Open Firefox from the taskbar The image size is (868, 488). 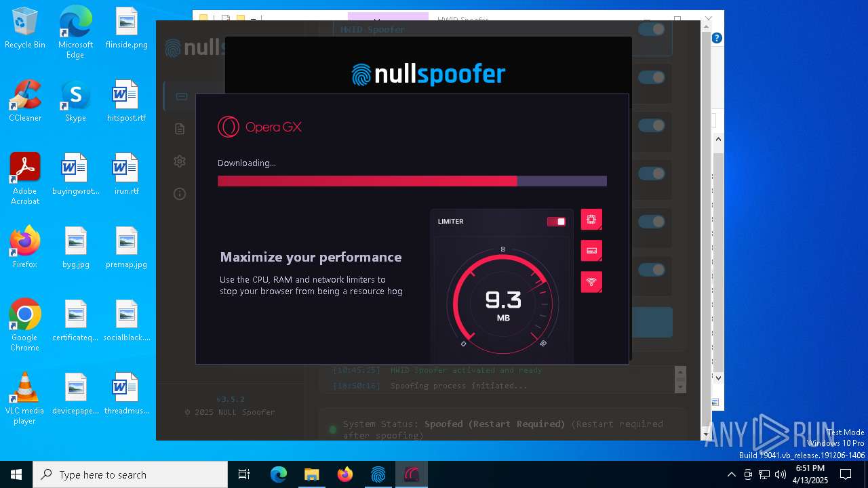(345, 474)
